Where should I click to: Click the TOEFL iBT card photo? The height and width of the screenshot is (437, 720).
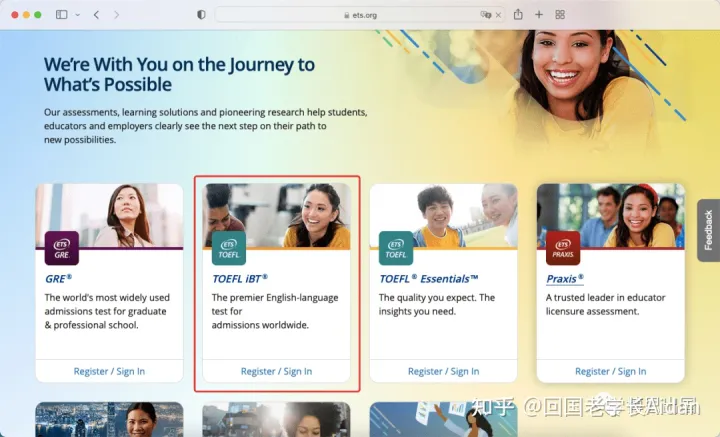coord(276,216)
